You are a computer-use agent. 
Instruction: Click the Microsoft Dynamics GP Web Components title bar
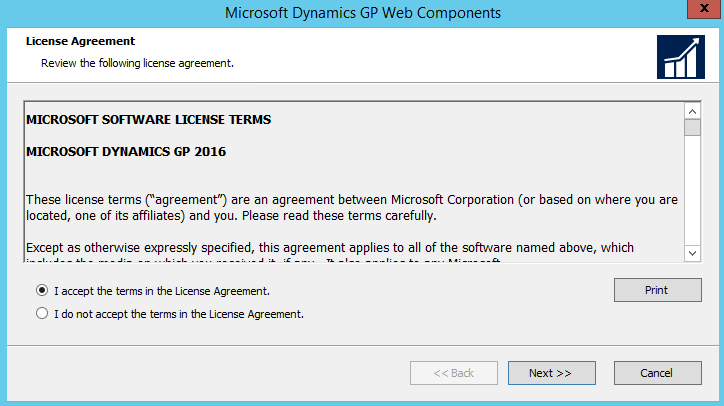[x=362, y=13]
